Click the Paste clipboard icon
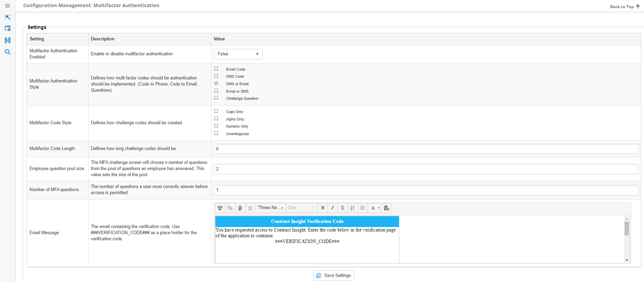This screenshot has width=644, height=282. [x=240, y=208]
